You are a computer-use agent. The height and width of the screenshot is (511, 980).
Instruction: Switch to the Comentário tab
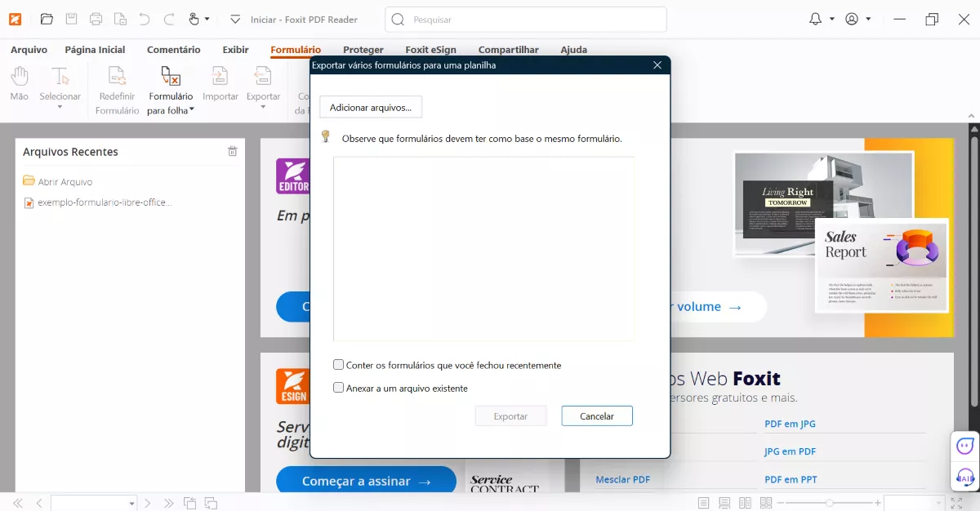[x=173, y=50]
